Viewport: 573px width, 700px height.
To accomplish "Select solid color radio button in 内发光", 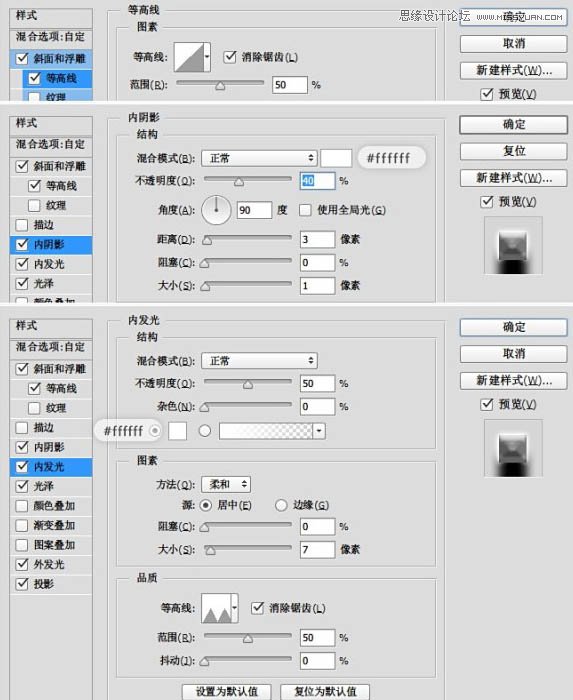I will [x=155, y=431].
